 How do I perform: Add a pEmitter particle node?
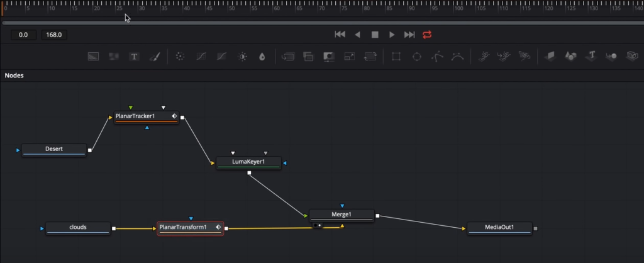pyautogui.click(x=484, y=57)
